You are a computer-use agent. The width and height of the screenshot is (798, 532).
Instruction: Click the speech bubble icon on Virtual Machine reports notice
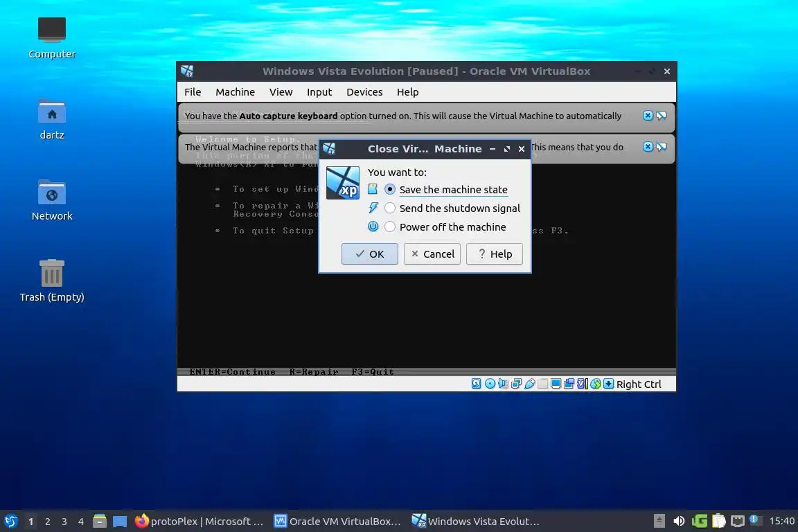[661, 147]
